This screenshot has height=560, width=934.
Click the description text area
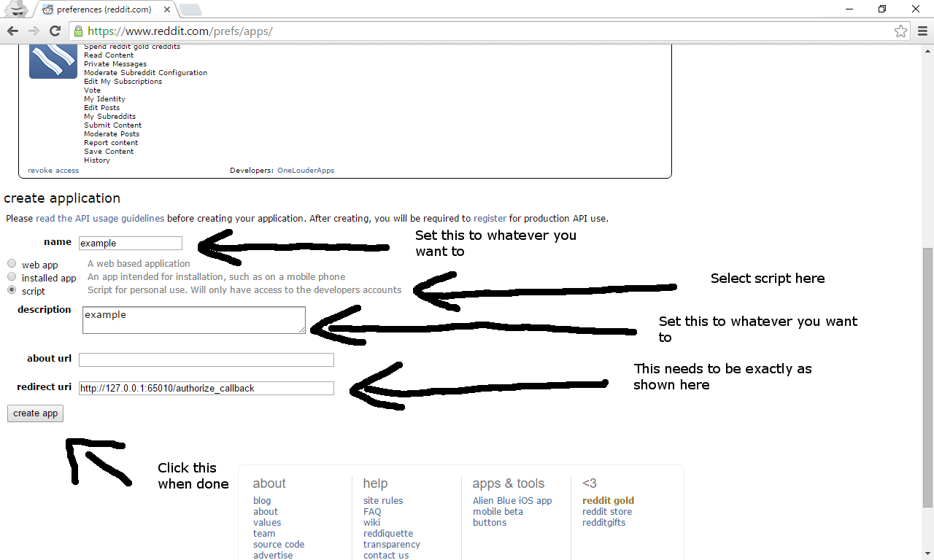click(194, 320)
